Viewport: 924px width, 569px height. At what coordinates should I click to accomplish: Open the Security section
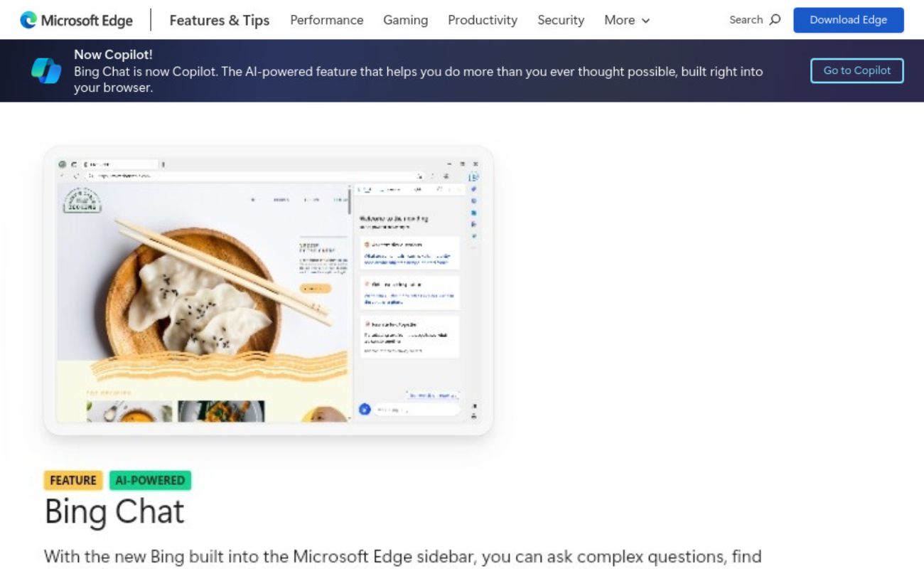pyautogui.click(x=561, y=20)
